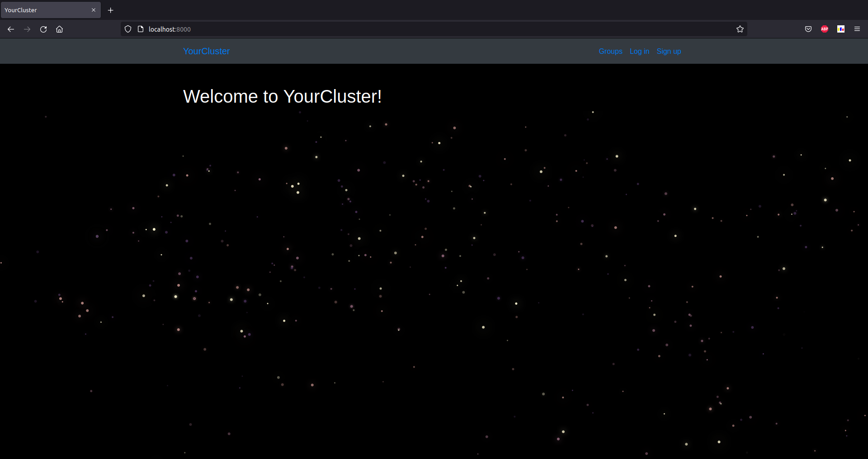Click the Sign up link

(668, 51)
